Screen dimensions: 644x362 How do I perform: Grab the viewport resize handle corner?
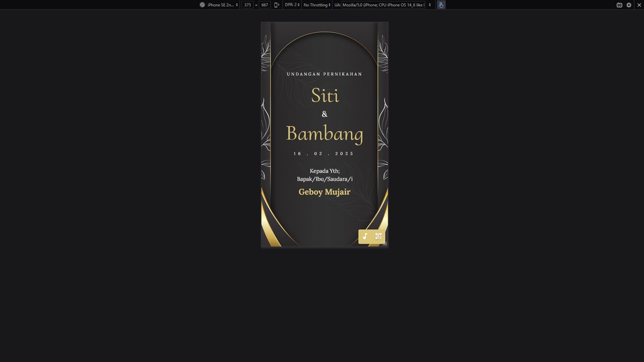[385, 244]
